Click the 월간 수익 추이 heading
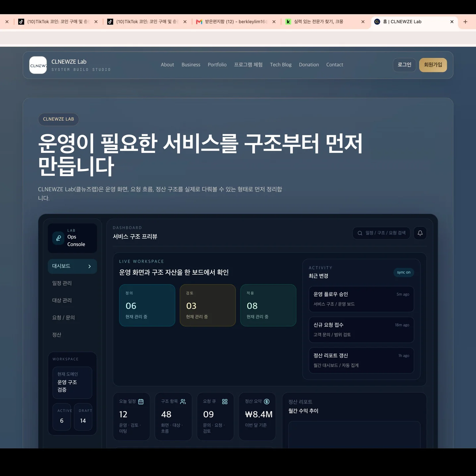 click(x=303, y=411)
